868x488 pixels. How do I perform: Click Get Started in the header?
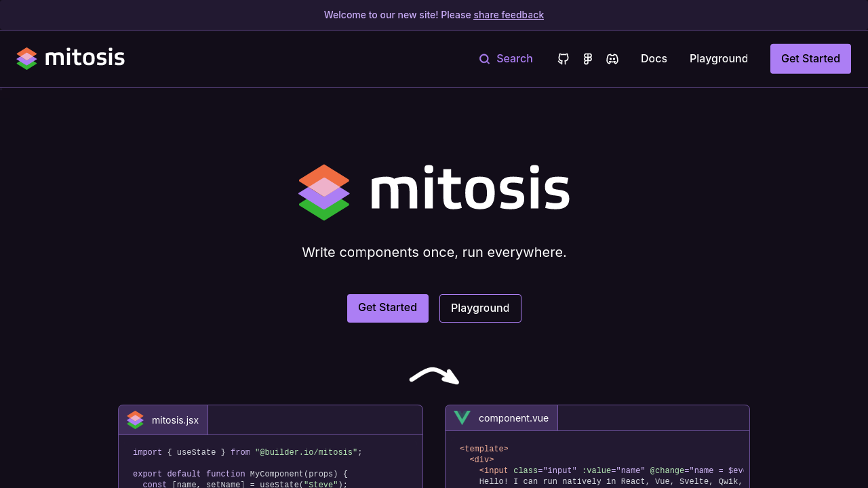[x=810, y=59]
